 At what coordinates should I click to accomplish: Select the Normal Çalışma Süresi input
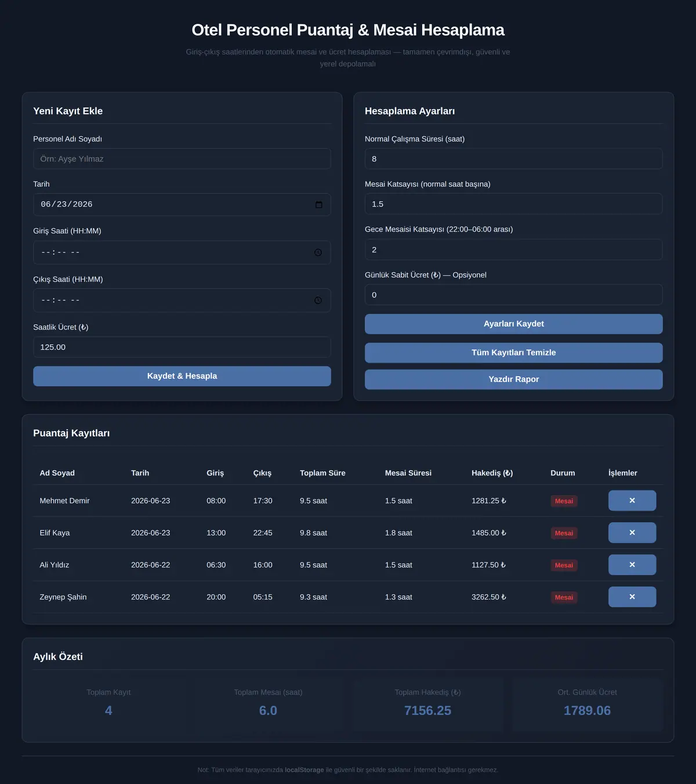click(514, 159)
